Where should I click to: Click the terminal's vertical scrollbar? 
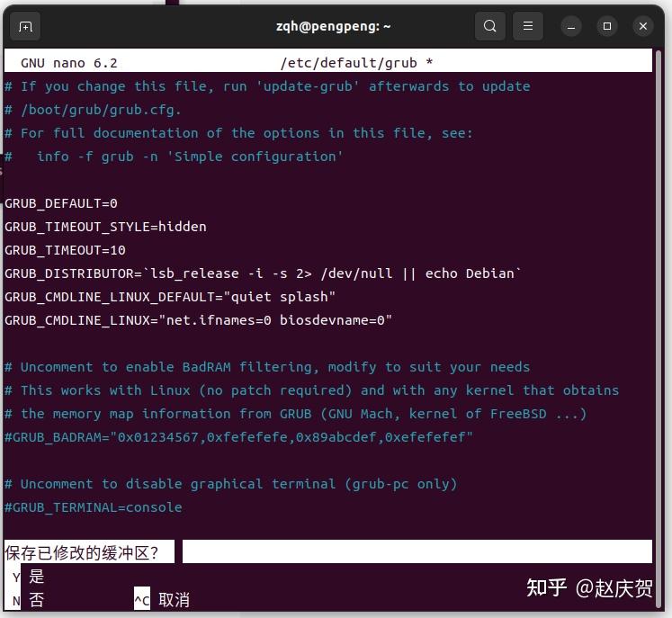[x=658, y=329]
